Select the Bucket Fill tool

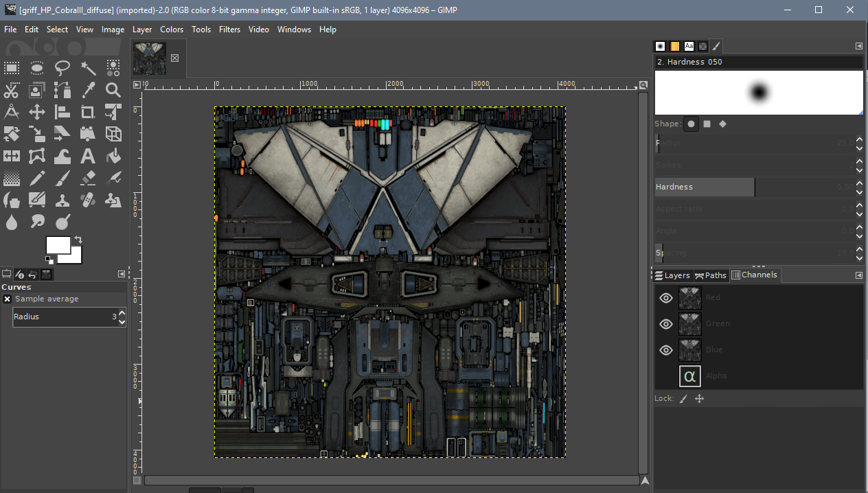point(113,156)
